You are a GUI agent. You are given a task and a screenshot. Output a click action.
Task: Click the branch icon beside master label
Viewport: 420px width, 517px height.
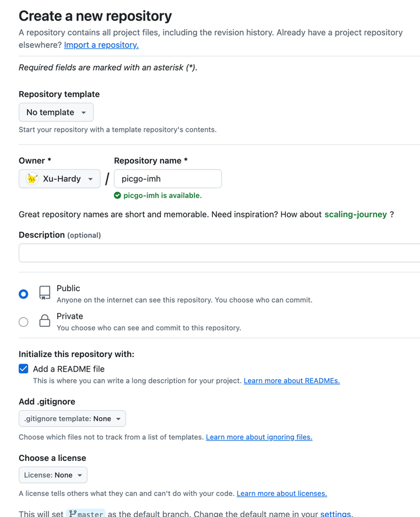point(72,513)
